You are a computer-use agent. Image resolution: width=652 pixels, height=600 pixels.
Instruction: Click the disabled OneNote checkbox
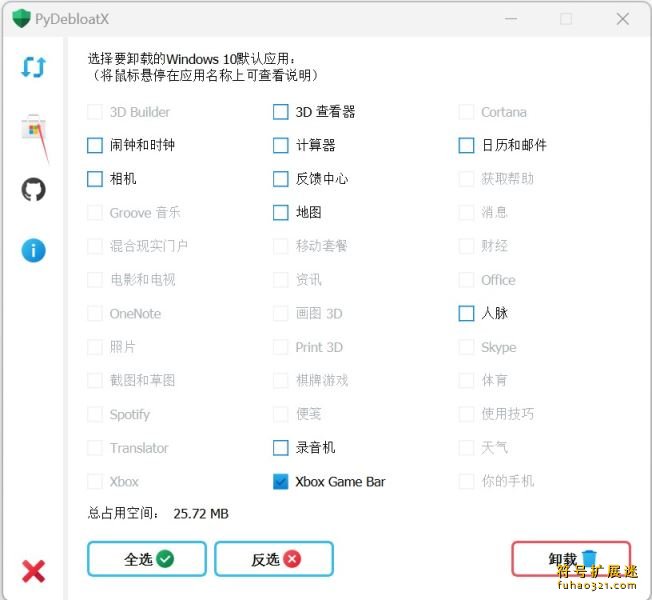click(94, 313)
